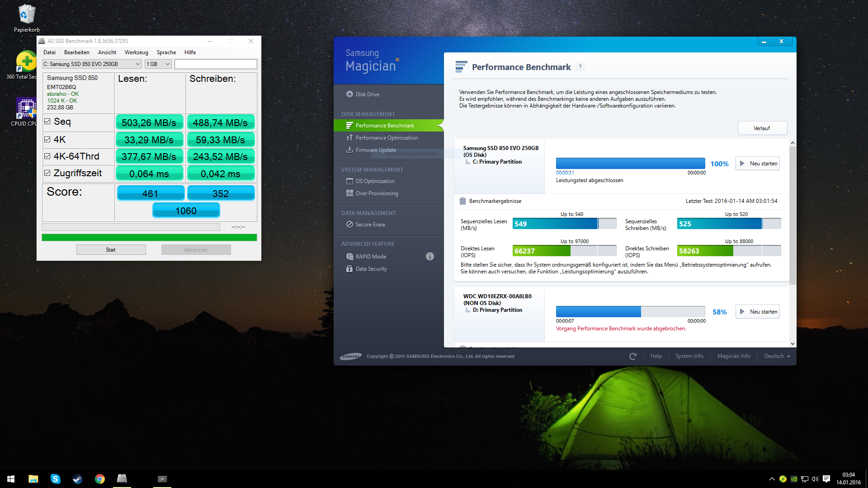The image size is (868, 488).
Task: Open the Secure Erase section
Action: coord(370,225)
